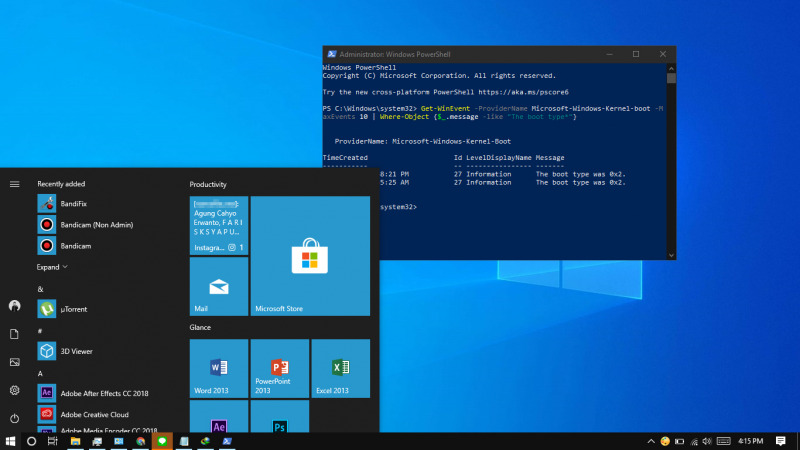Open the Microsoft Store tile

tap(310, 256)
